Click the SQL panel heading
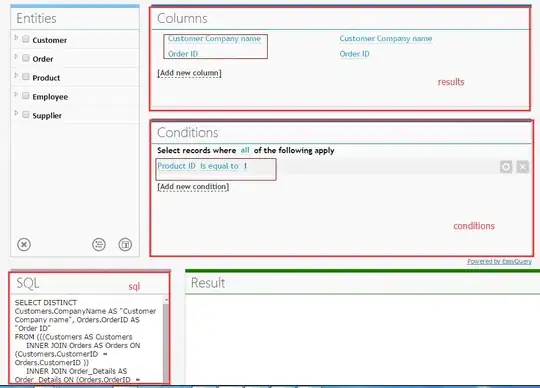 click(x=28, y=283)
